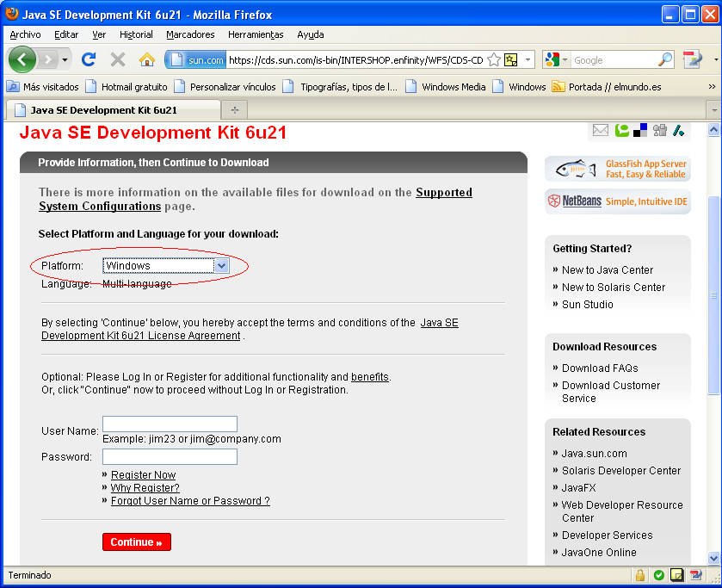Click the green checkmark status bar icon
This screenshot has height=588, width=722.
point(658,575)
